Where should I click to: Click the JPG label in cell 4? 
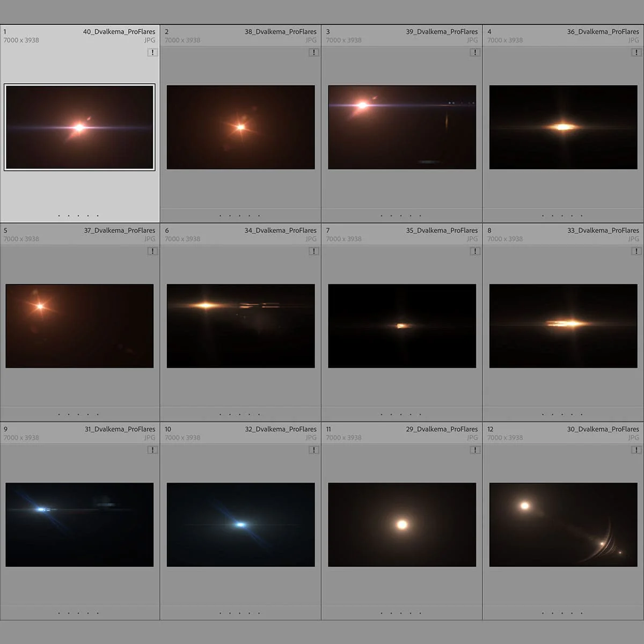[x=634, y=40]
